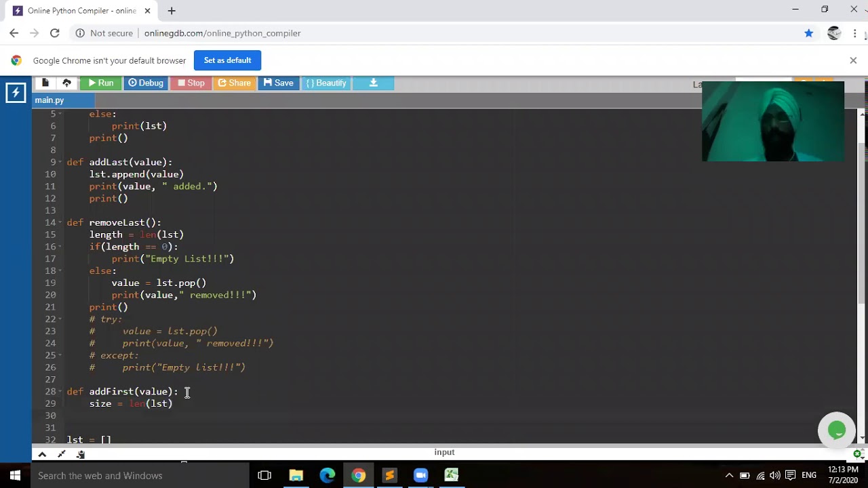
Task: Select the input tab in the console
Action: coord(444,452)
